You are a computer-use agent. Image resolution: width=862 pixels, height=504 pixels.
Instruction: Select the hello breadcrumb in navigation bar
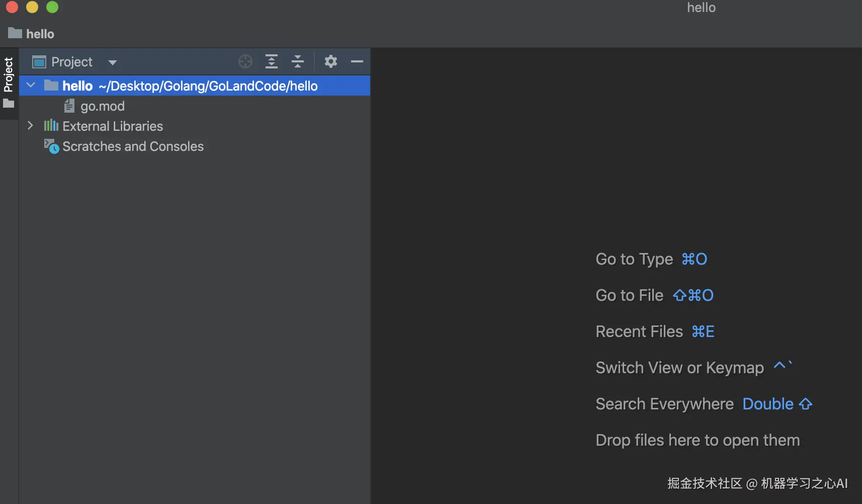click(x=40, y=34)
